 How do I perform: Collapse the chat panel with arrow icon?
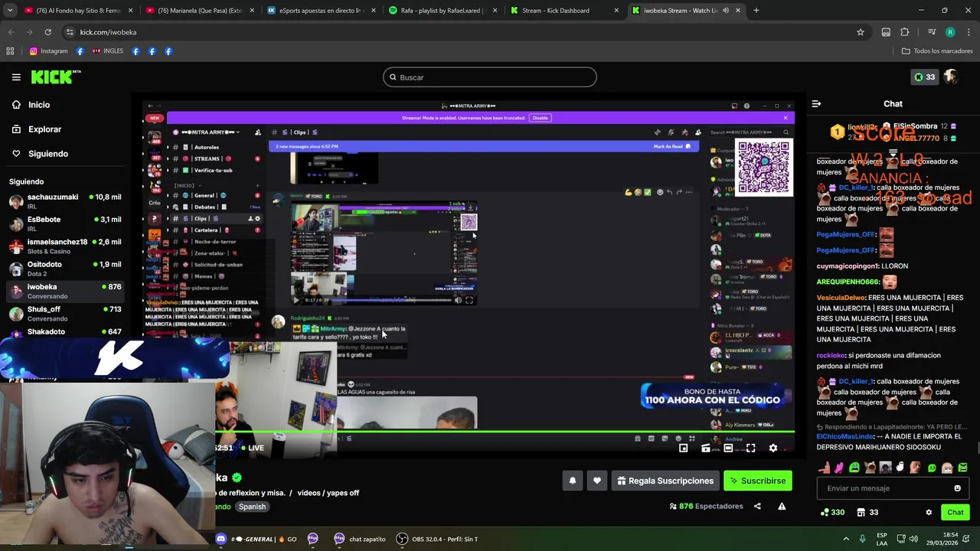[x=816, y=104]
